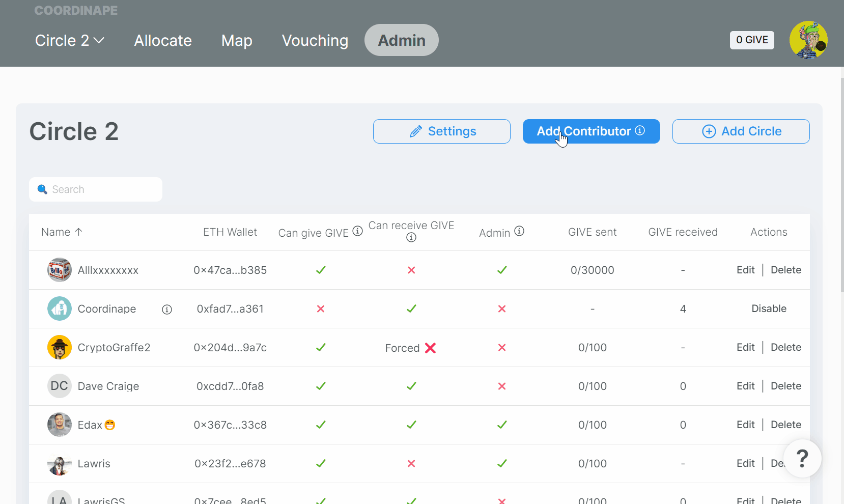Viewport: 844px width, 504px height.
Task: Open the Vouching page
Action: click(x=315, y=40)
